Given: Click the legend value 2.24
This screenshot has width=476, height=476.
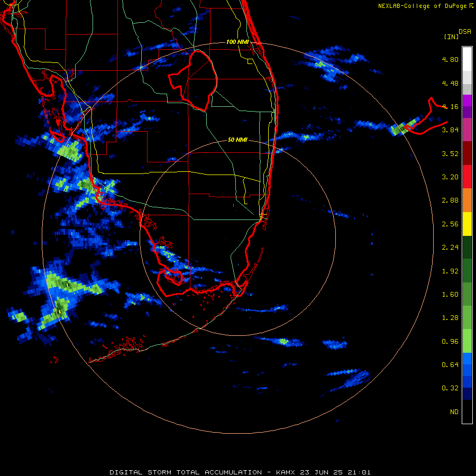Looking at the screenshot, I should coord(450,248).
